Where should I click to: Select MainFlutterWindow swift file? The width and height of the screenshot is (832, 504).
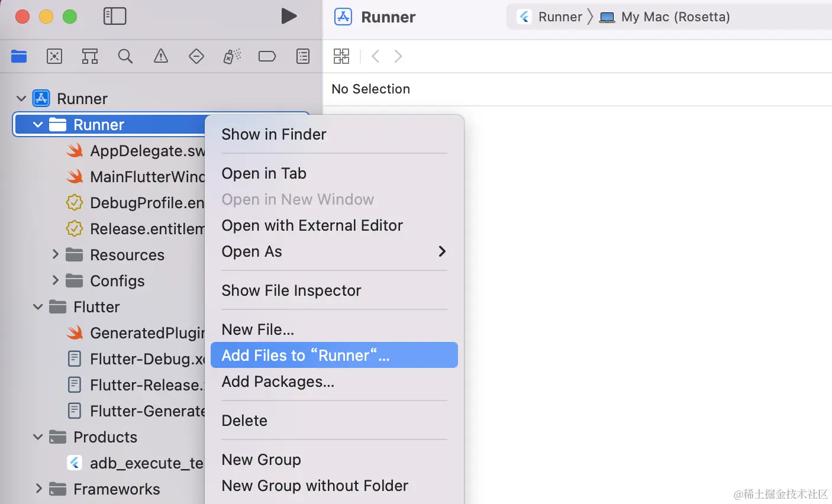pyautogui.click(x=136, y=177)
